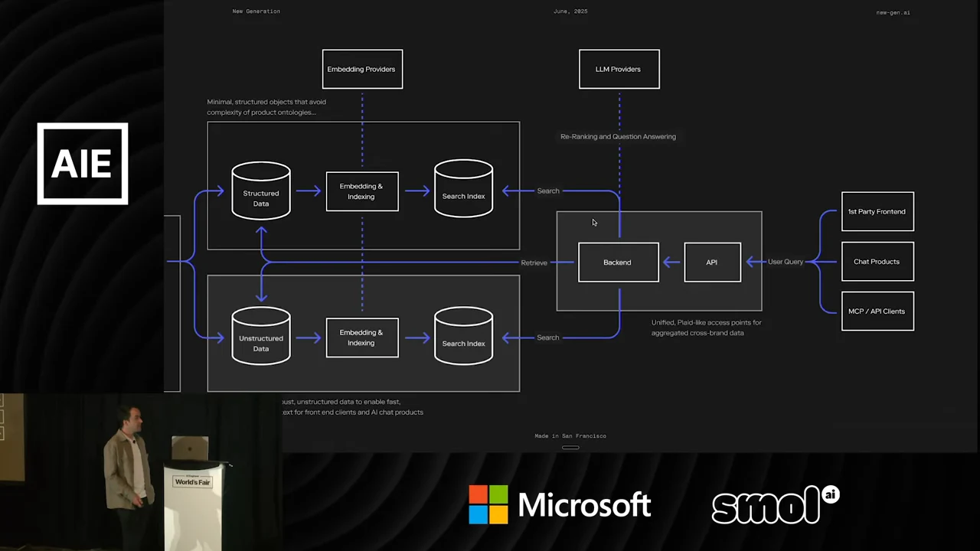Click the 'June, 2025' header text

pos(570,11)
